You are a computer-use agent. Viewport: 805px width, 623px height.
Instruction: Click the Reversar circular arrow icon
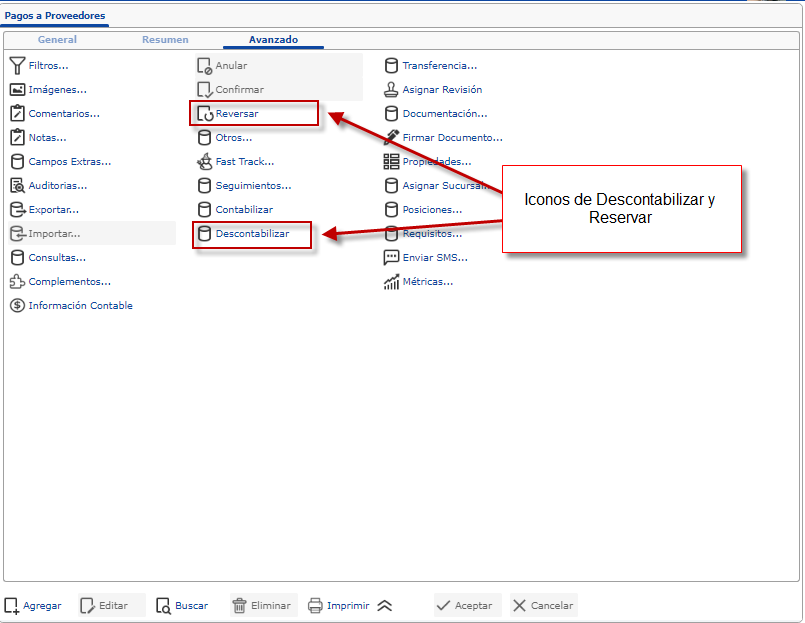(205, 114)
